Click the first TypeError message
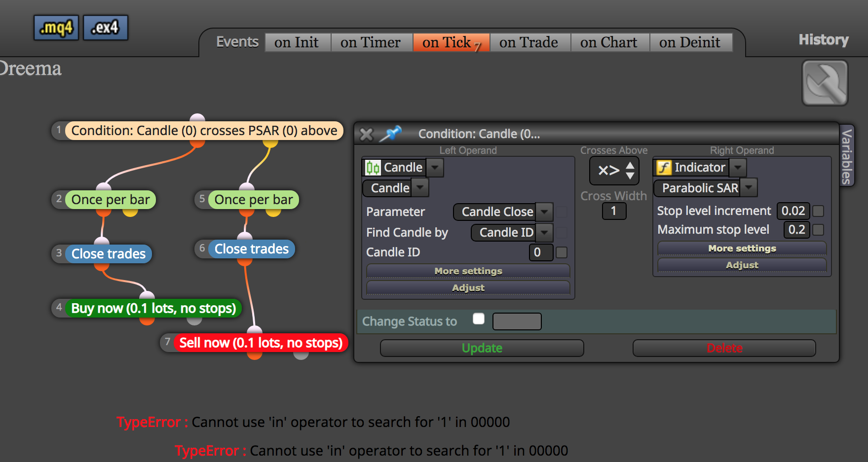Screen dimensions: 868x462 pyautogui.click(x=313, y=422)
